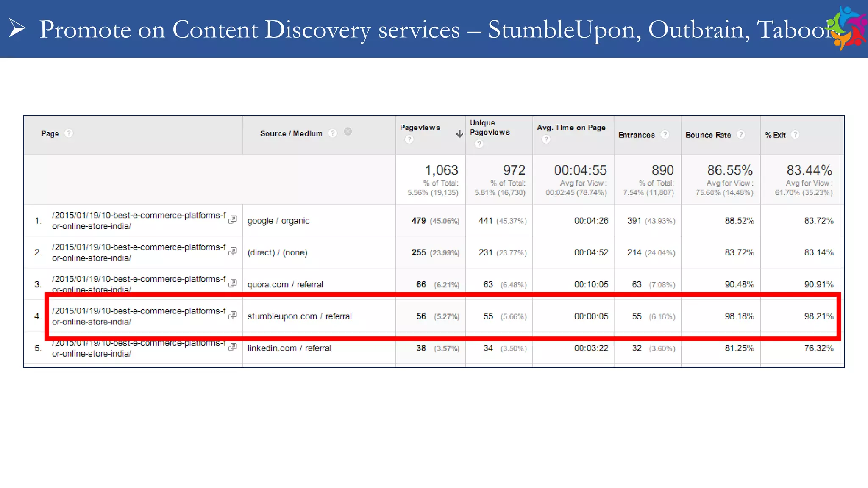Viewport: 868px width, 488px height.
Task: Click average time value 00:04:55
Action: click(580, 170)
